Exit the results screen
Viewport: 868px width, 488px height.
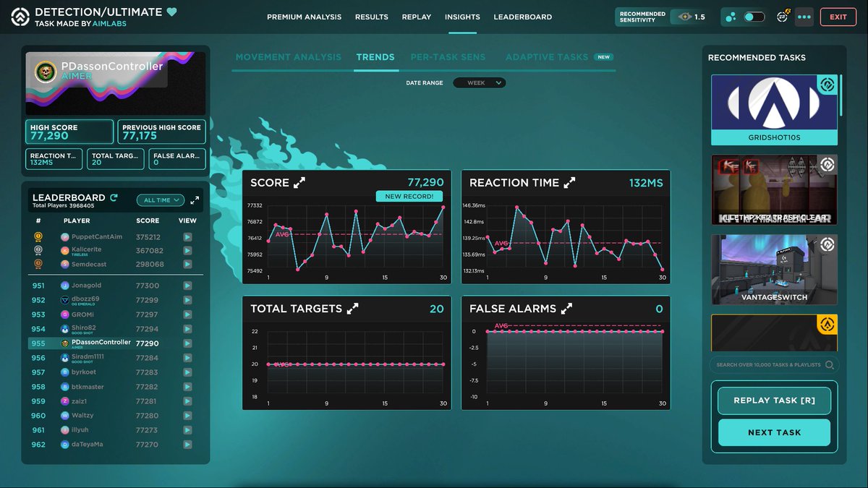point(838,17)
